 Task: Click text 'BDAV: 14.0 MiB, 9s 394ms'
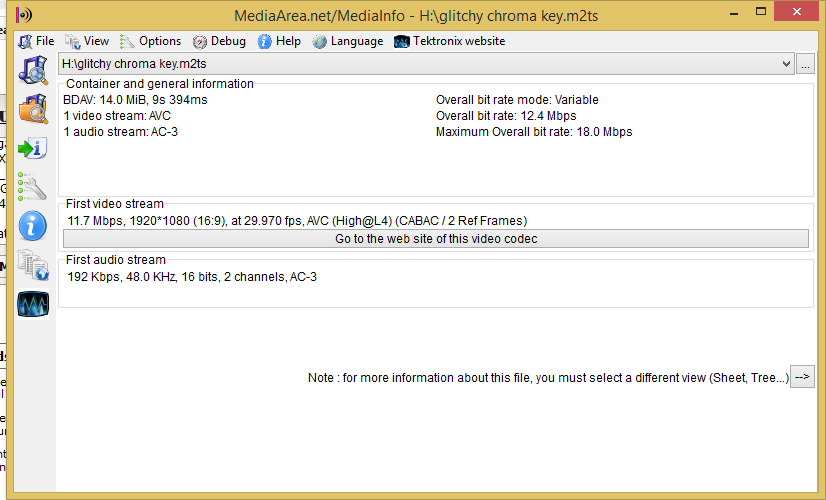(x=135, y=100)
